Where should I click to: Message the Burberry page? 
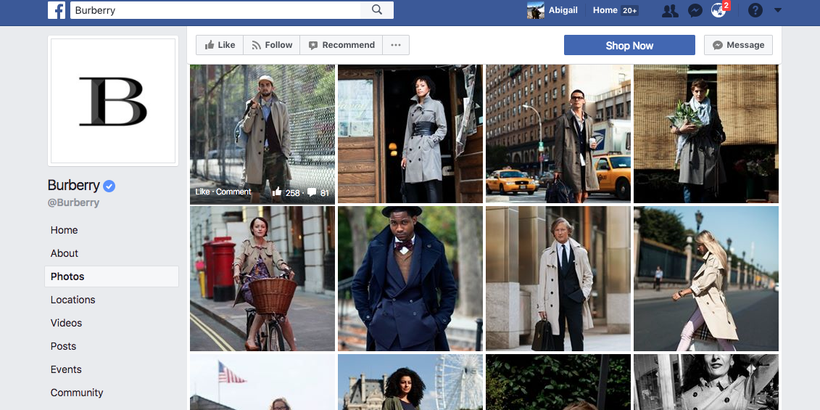pyautogui.click(x=738, y=45)
